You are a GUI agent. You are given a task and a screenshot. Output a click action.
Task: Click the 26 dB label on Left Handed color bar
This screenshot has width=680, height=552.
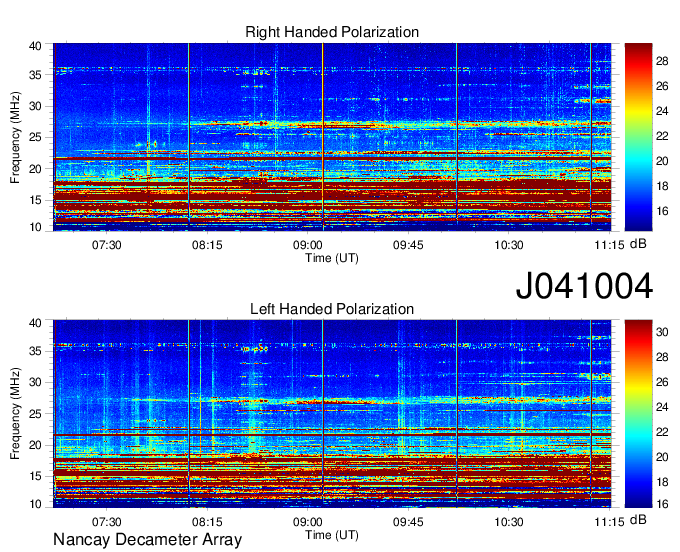tap(662, 382)
